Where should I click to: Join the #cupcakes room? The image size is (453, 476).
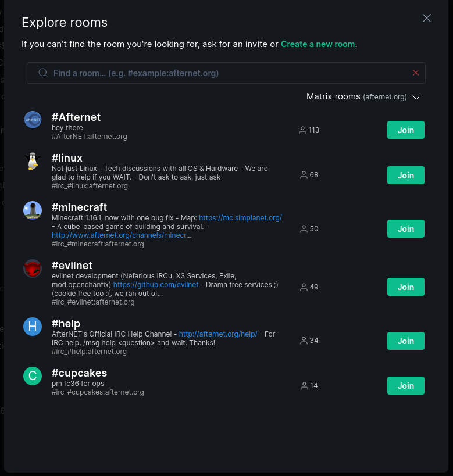406,386
